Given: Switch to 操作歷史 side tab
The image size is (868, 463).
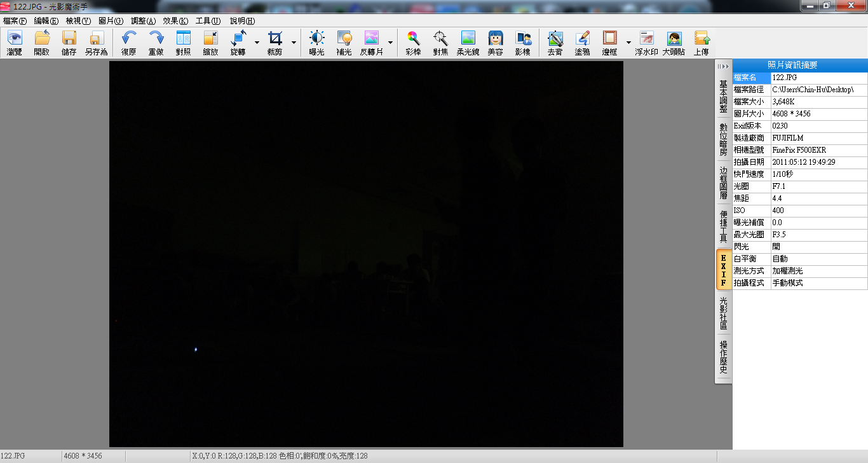Looking at the screenshot, I should [723, 358].
